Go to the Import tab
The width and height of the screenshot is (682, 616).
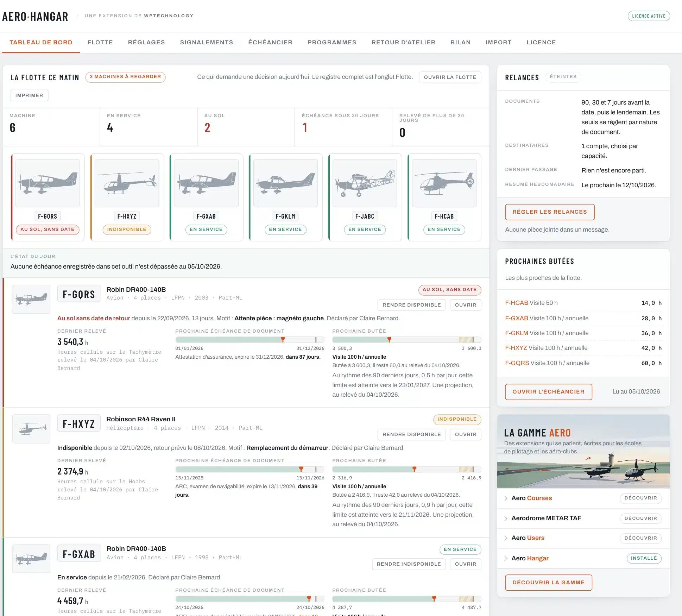click(499, 42)
